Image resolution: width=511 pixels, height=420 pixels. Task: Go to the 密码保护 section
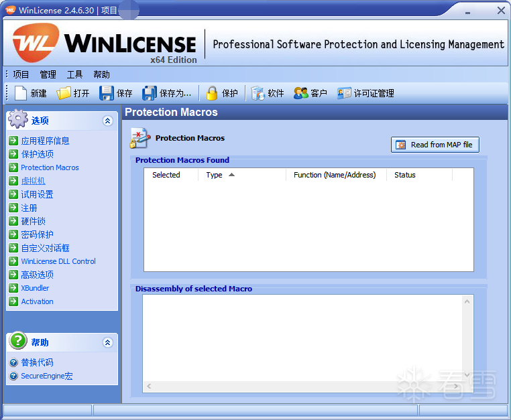click(37, 234)
